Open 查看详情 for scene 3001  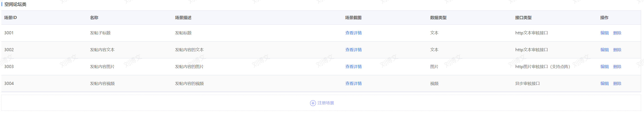point(353,33)
